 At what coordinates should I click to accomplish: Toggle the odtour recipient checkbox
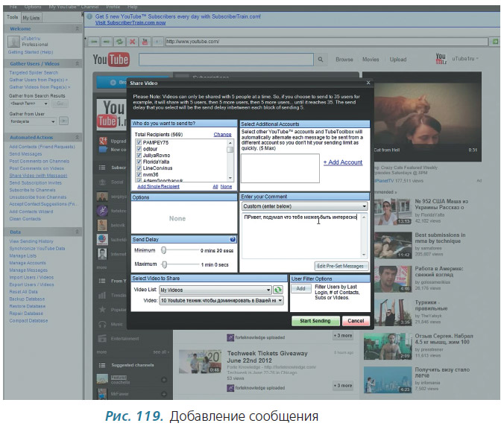tap(139, 149)
